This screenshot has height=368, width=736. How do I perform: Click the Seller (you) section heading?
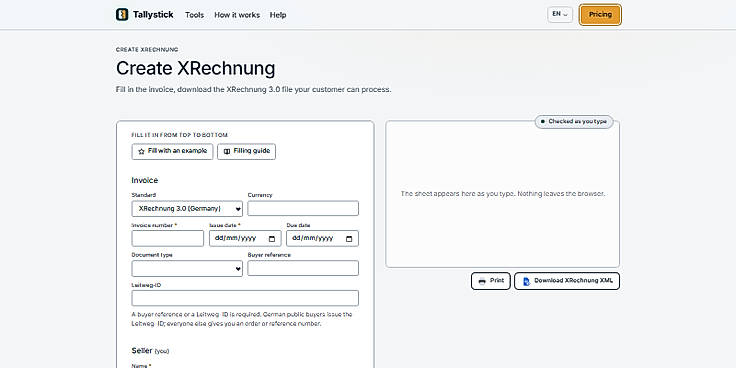(x=150, y=351)
